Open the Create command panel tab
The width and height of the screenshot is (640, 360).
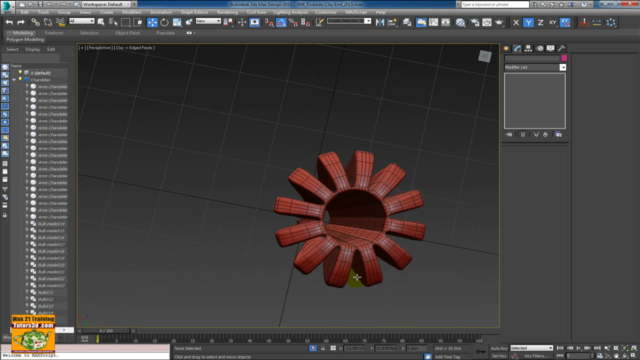pyautogui.click(x=507, y=48)
